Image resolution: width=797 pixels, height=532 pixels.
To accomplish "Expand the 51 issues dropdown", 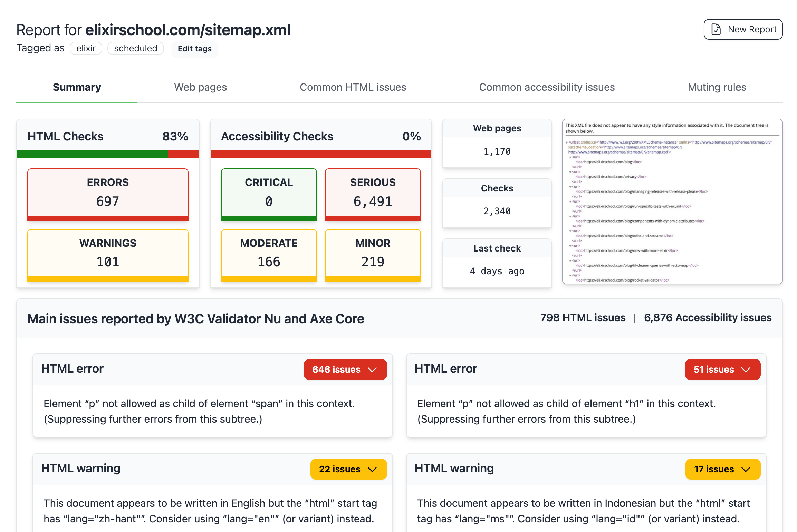I will coord(723,370).
